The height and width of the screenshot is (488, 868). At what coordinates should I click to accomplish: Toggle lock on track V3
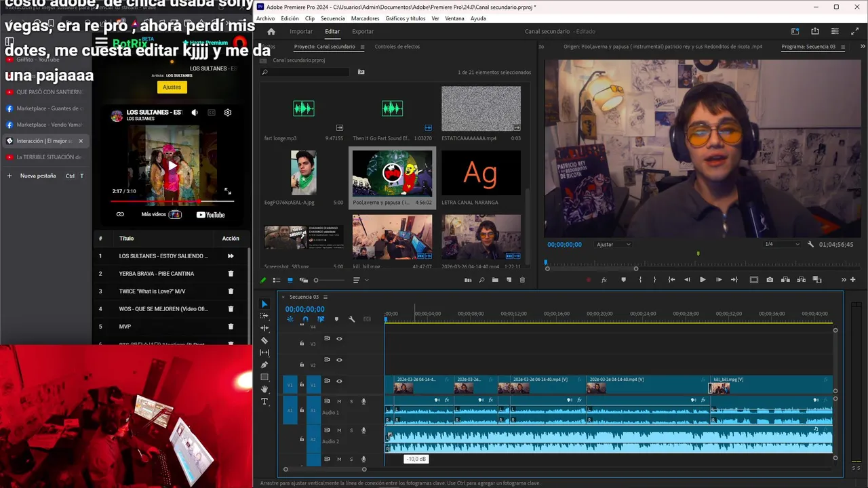point(302,344)
